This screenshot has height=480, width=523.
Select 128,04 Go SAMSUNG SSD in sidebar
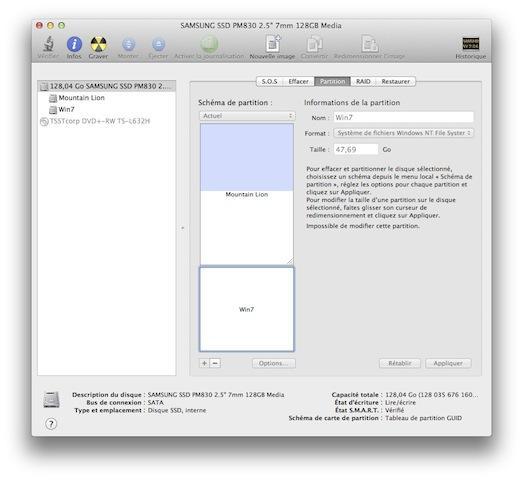click(107, 86)
